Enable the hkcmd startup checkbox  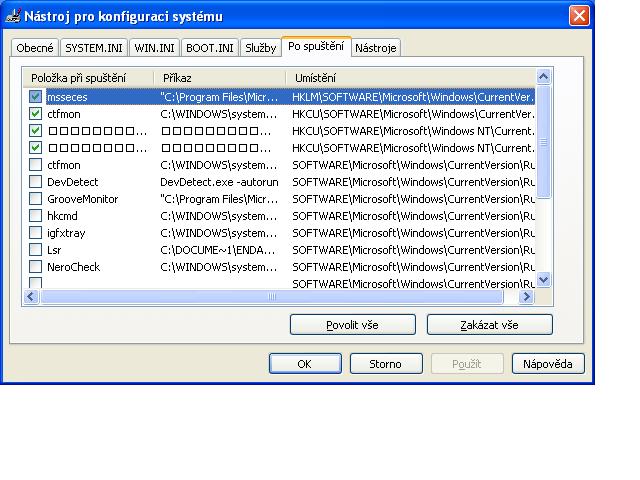pyautogui.click(x=36, y=216)
